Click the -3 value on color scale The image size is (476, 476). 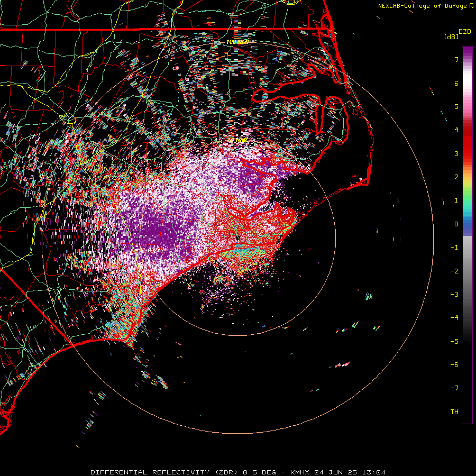pos(454,295)
